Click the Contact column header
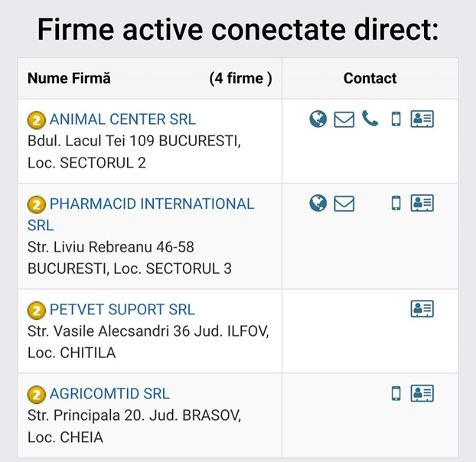 (x=370, y=78)
